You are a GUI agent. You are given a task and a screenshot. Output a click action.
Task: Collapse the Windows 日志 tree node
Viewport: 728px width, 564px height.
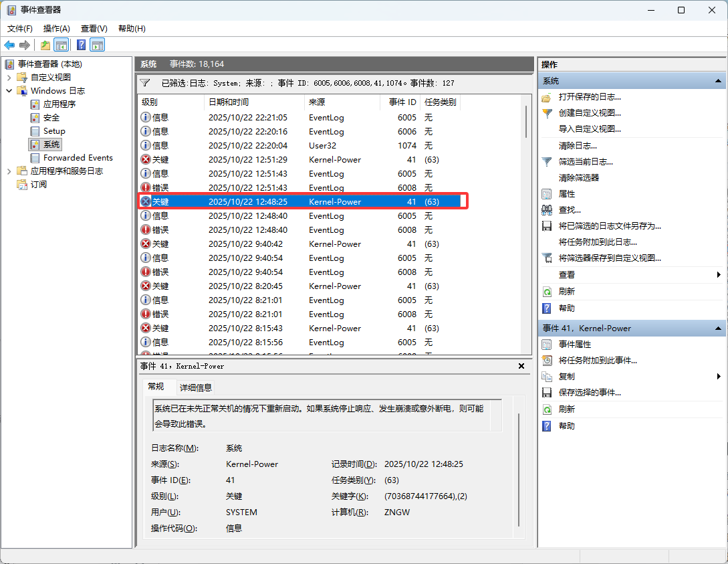pos(9,91)
